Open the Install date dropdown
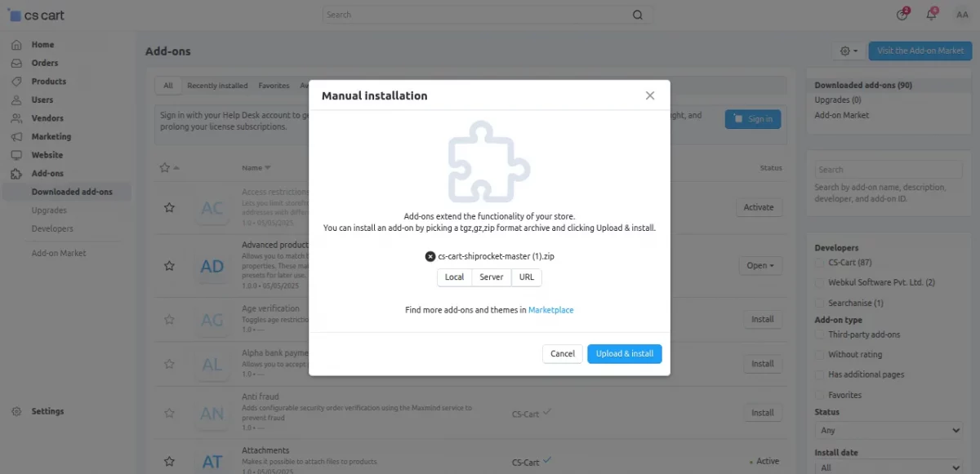This screenshot has width=980, height=474. [889, 467]
